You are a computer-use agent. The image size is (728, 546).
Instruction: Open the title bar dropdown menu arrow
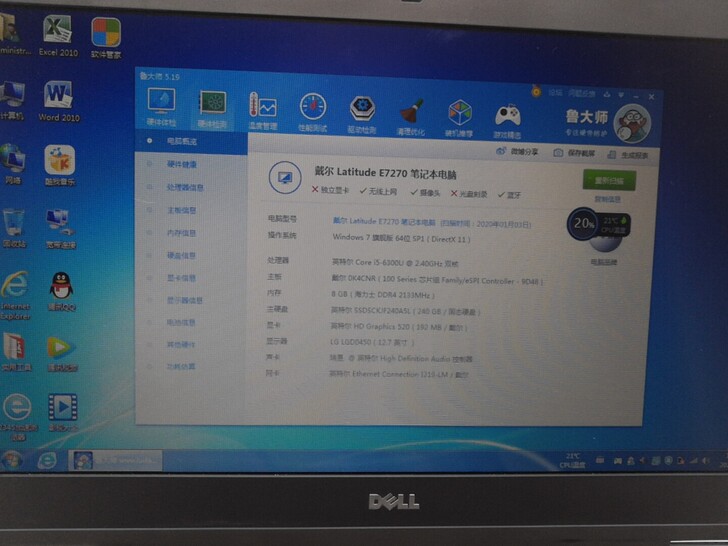(621, 95)
